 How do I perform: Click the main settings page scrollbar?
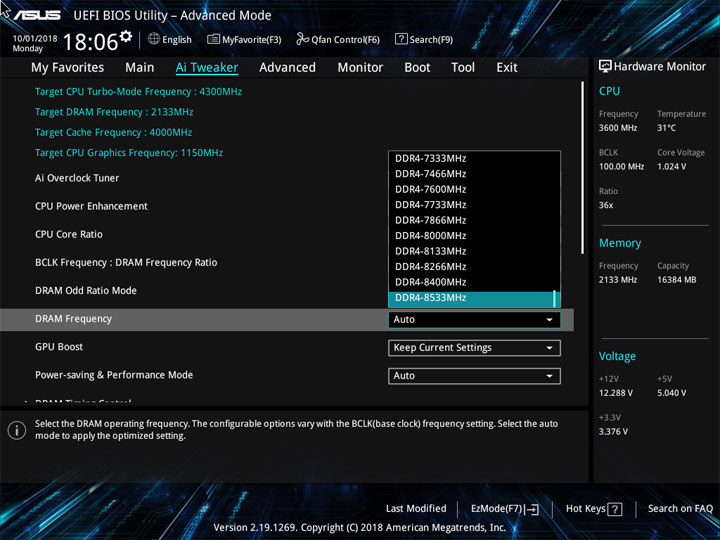point(582,168)
